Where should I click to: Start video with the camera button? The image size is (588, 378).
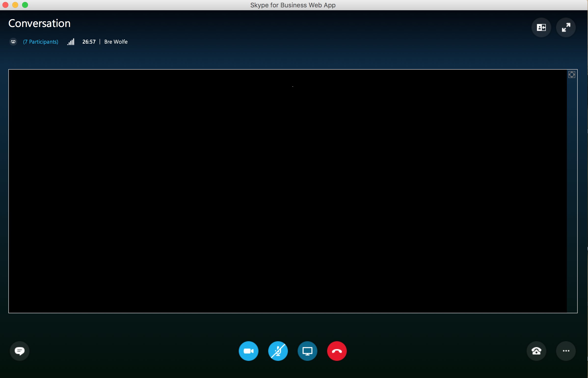(x=248, y=351)
